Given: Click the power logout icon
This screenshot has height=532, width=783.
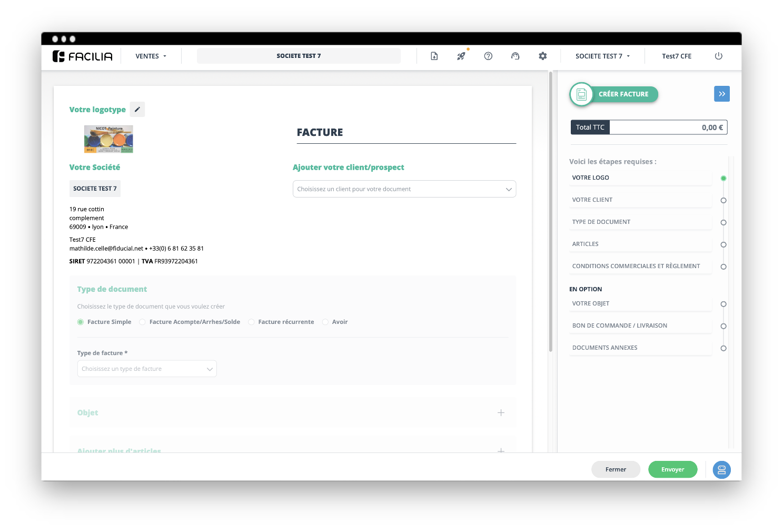Looking at the screenshot, I should click(718, 56).
